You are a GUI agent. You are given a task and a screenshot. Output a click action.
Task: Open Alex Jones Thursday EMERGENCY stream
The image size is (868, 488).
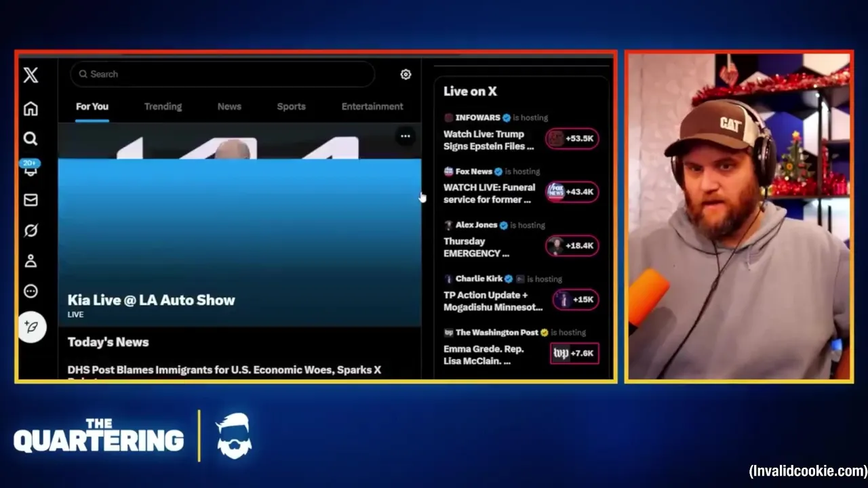coord(477,247)
